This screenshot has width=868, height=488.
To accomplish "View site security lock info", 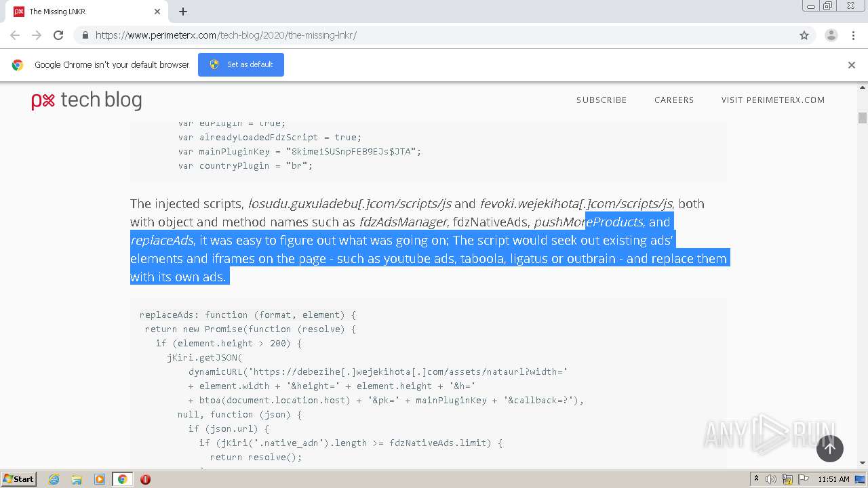I will point(85,35).
